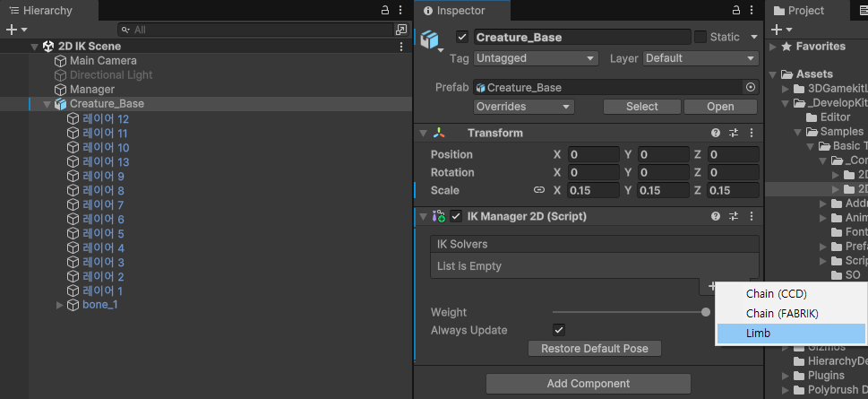Open the Transform presets icon
This screenshot has width=868, height=399.
(734, 133)
